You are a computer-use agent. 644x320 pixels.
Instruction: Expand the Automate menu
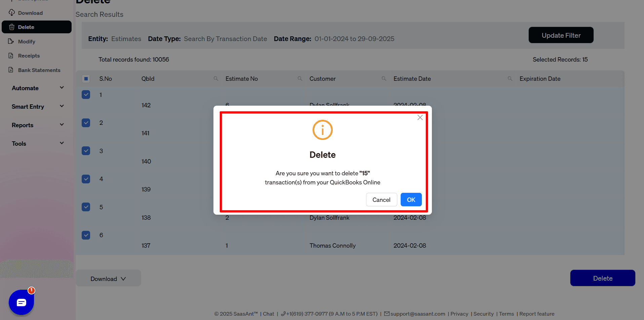37,88
